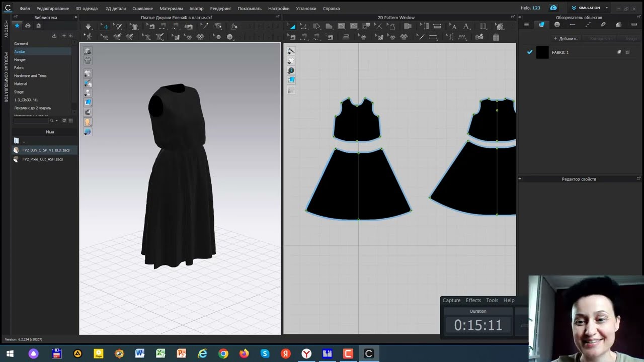Screen dimensions: 644x362
Task: Select the Select/Move tool in 3D toolbar
Action: [105, 26]
